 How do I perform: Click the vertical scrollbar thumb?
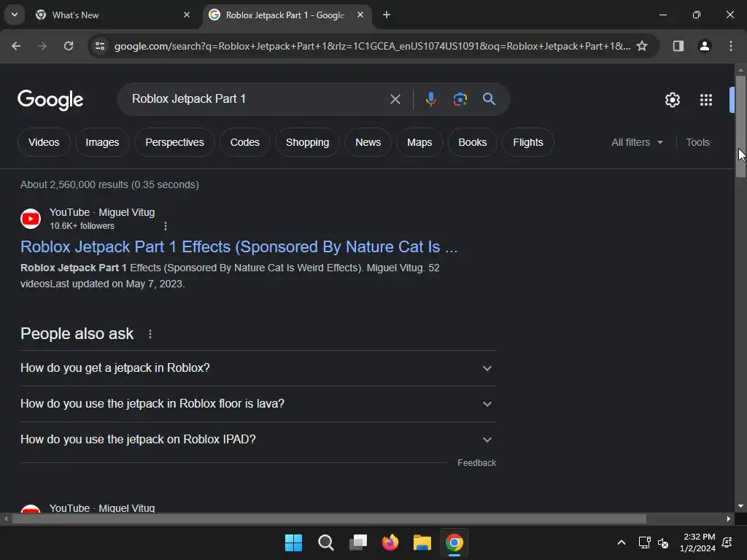[x=740, y=126]
